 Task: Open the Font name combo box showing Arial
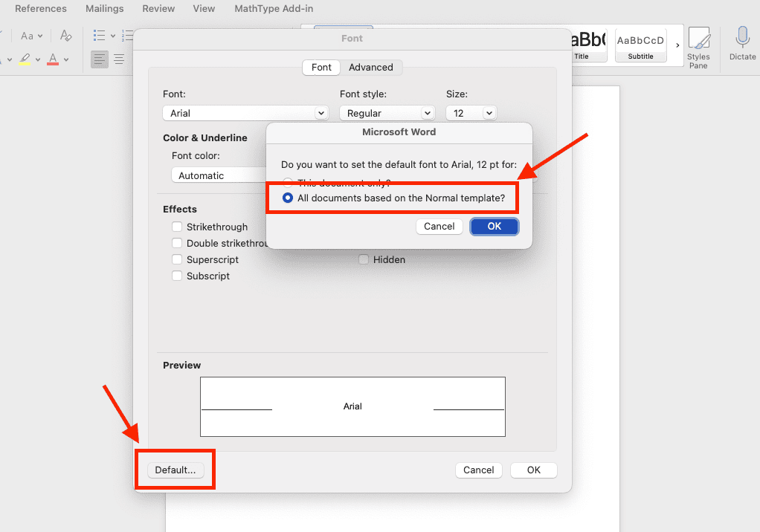coord(245,113)
